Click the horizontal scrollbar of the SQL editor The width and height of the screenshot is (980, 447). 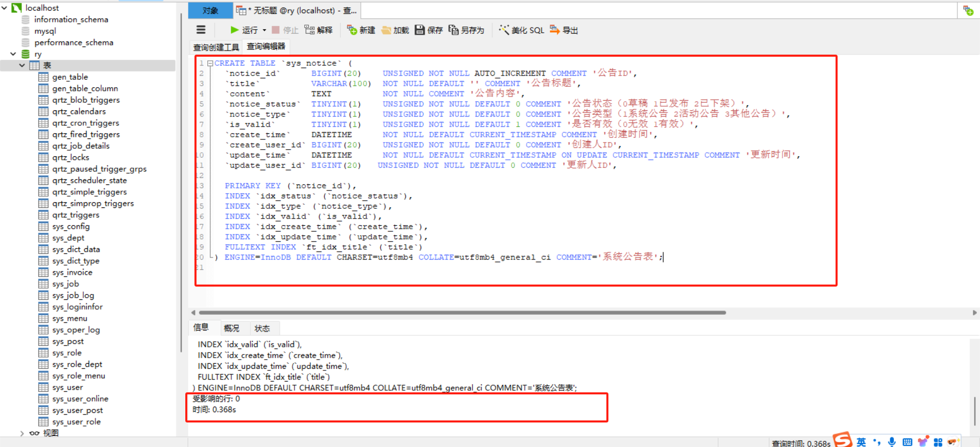462,313
